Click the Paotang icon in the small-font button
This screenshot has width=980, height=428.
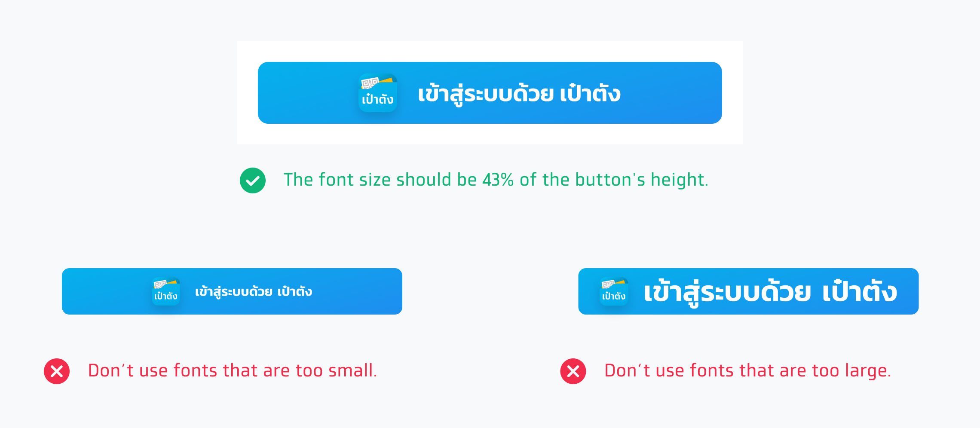(166, 292)
